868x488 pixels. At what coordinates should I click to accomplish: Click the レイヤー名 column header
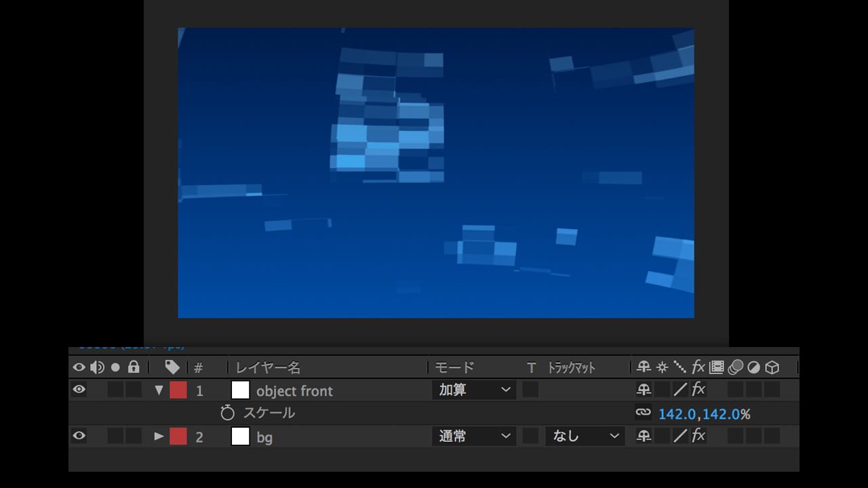[268, 368]
